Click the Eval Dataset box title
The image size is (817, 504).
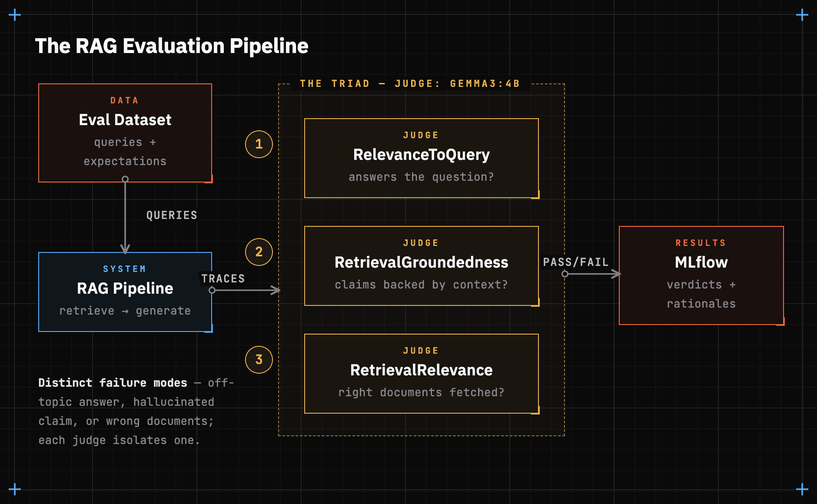pos(125,120)
